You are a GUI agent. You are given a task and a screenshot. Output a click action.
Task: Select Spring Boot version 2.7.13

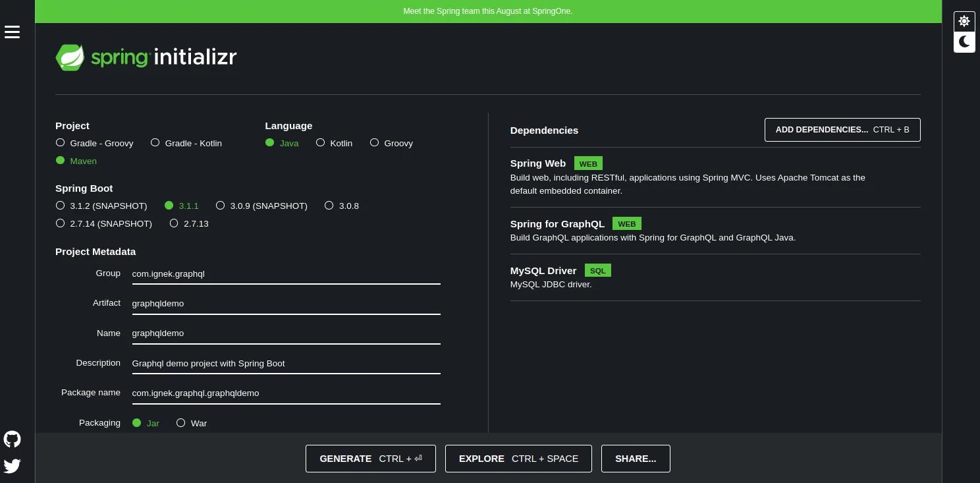[189, 223]
